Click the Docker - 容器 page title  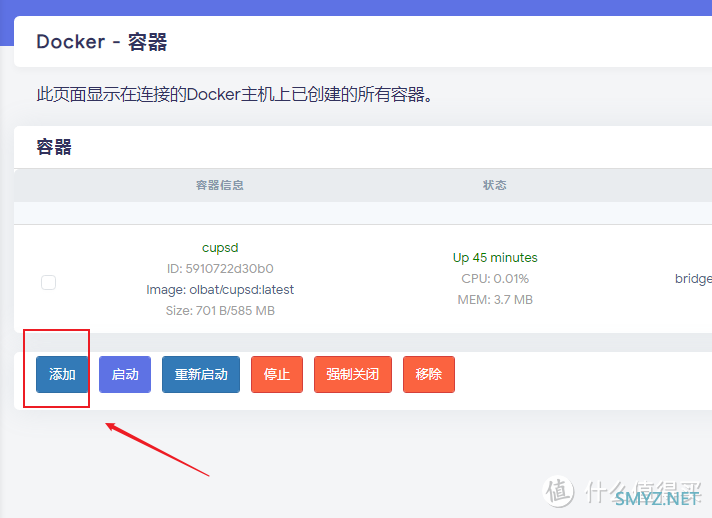point(102,42)
